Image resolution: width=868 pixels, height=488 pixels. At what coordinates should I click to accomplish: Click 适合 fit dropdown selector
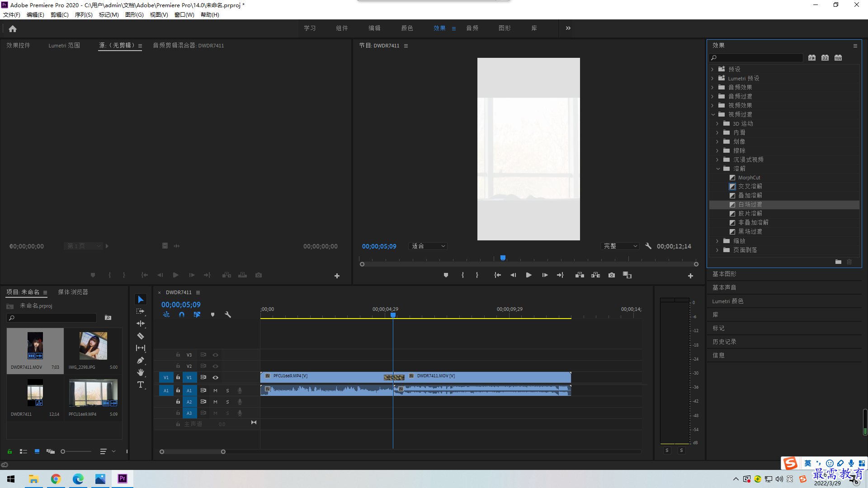click(x=427, y=245)
